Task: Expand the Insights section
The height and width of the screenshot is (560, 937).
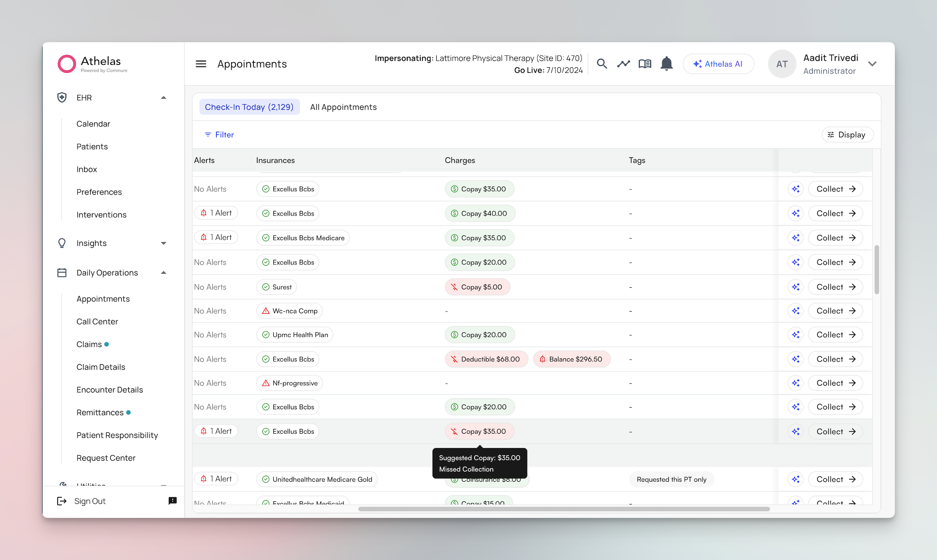Action: (164, 243)
